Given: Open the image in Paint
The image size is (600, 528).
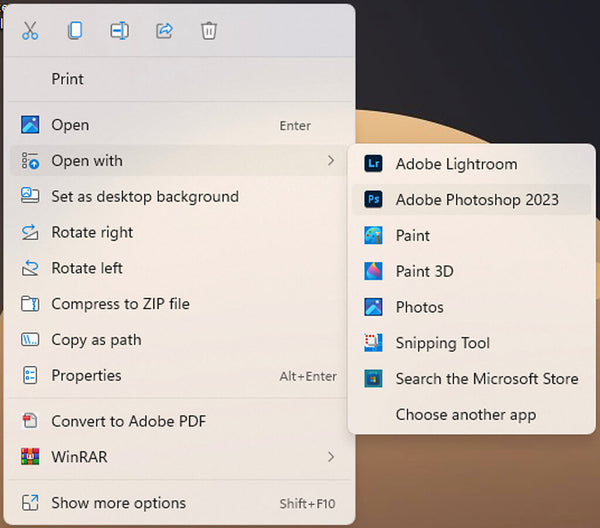Looking at the screenshot, I should tap(412, 236).
